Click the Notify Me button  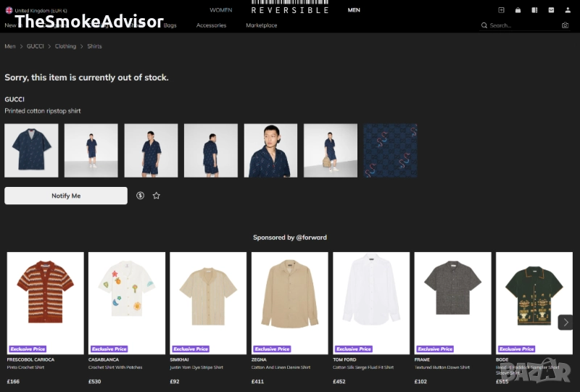(66, 196)
